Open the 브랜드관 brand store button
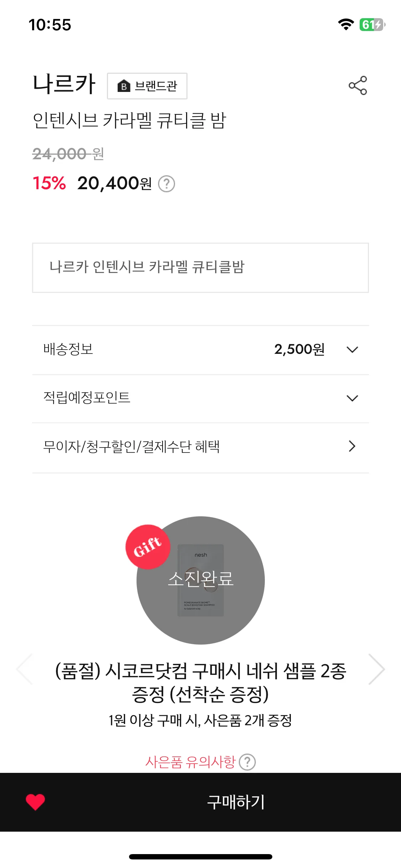 pos(147,86)
